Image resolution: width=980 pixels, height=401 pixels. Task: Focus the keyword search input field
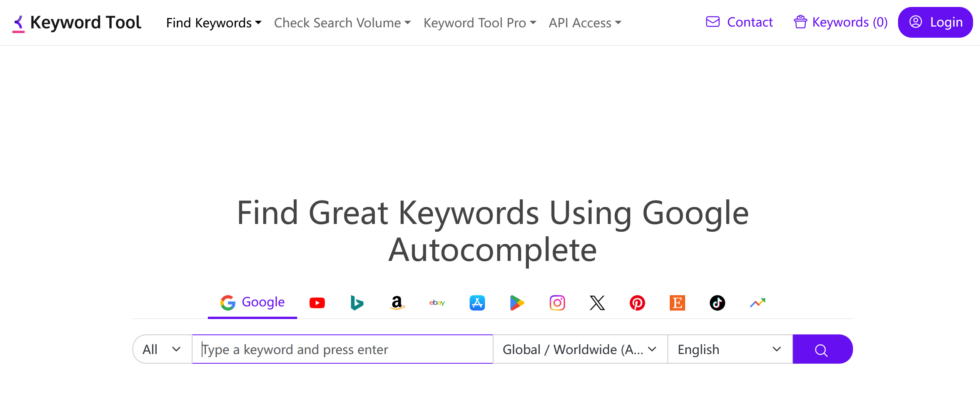[343, 349]
